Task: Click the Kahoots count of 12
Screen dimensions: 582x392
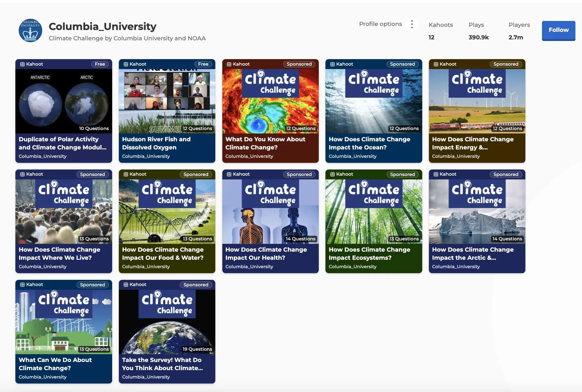Action: tap(431, 38)
